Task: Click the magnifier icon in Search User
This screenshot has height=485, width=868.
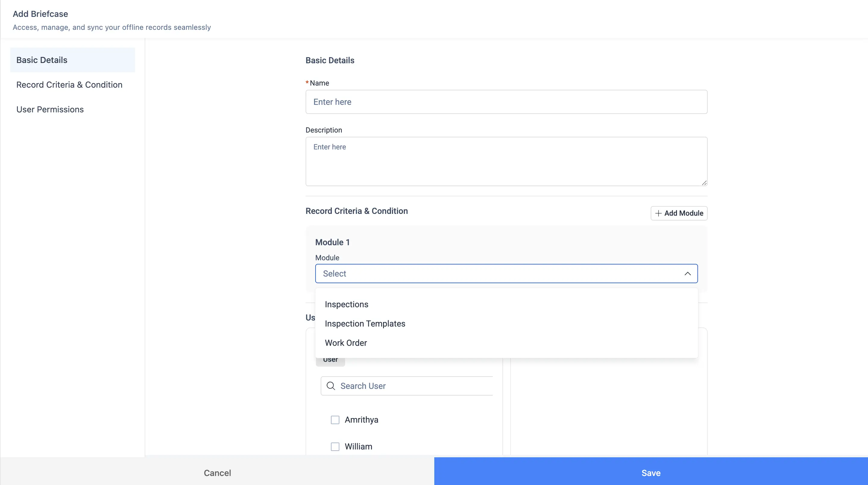Action: pos(331,386)
